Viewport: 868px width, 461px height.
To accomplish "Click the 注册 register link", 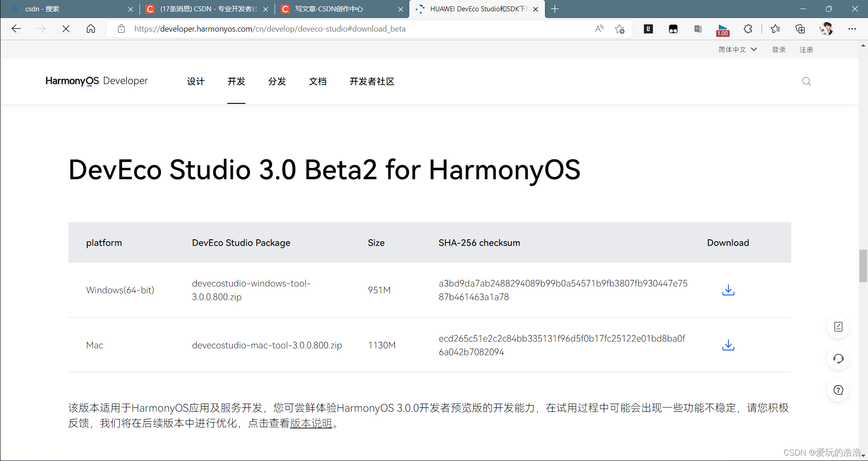I will (x=806, y=50).
